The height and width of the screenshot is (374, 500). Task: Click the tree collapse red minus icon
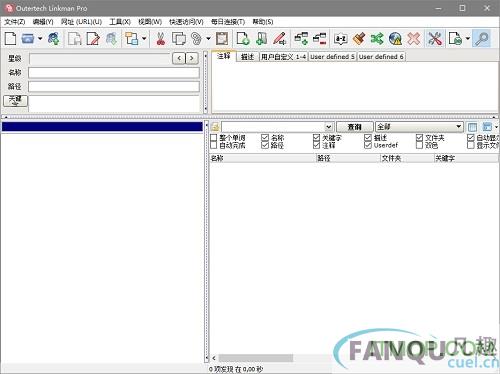[319, 38]
